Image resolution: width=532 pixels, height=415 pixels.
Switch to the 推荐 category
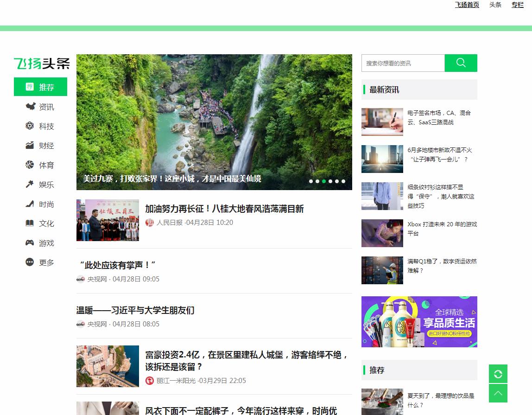click(40, 87)
